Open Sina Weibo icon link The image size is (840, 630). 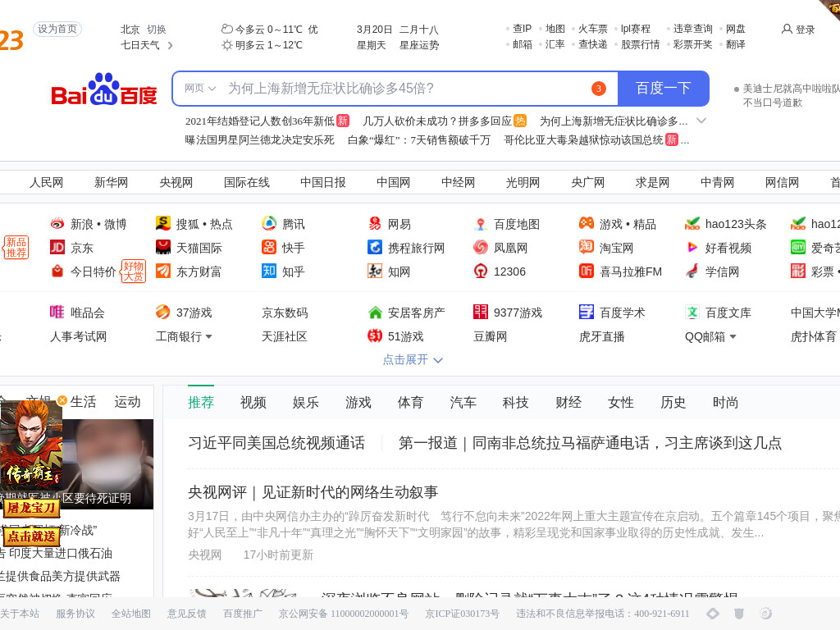click(57, 224)
